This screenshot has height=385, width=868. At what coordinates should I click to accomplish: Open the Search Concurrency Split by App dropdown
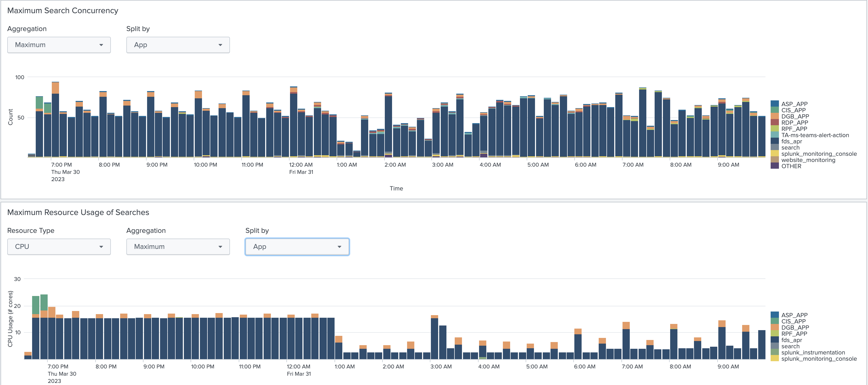tap(178, 45)
